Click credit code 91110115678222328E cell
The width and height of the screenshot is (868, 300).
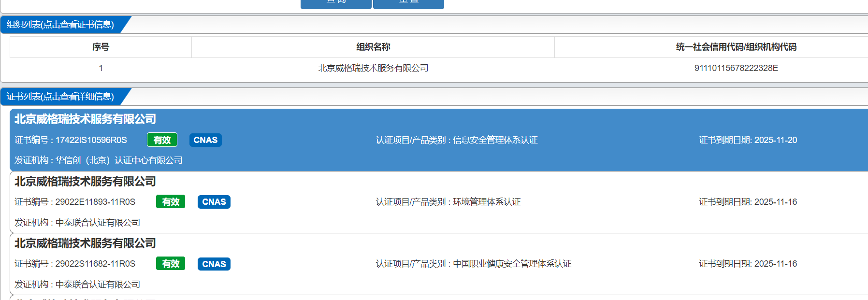click(736, 68)
